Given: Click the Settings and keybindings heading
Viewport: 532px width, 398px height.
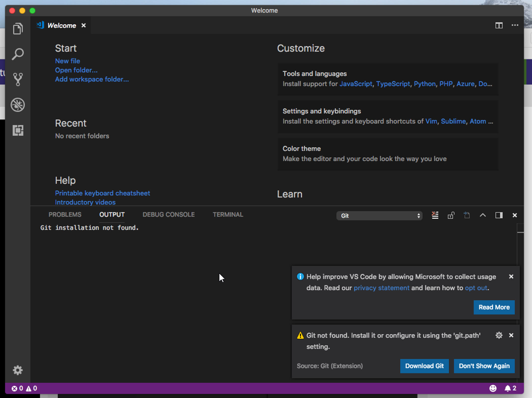Looking at the screenshot, I should point(322,111).
